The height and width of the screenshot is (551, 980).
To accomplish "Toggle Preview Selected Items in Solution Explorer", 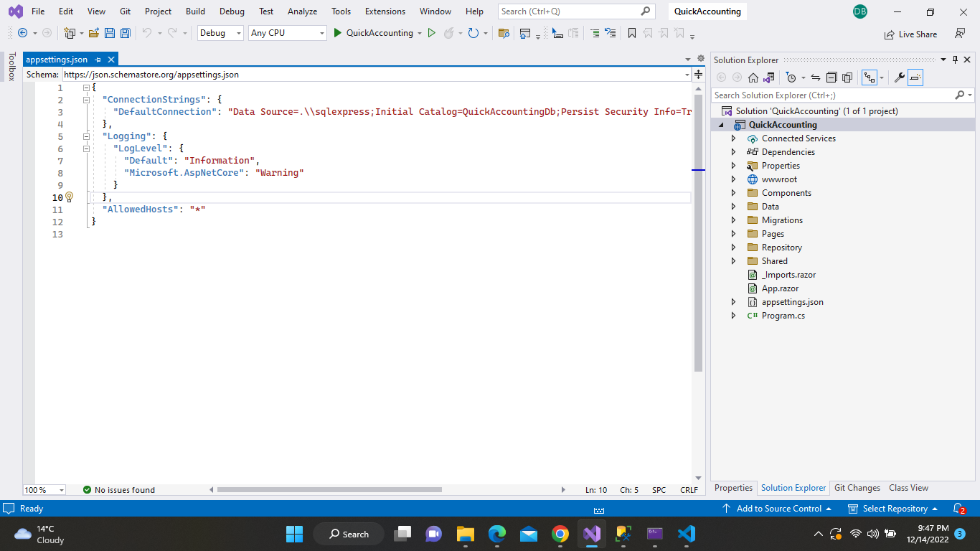I will (915, 77).
